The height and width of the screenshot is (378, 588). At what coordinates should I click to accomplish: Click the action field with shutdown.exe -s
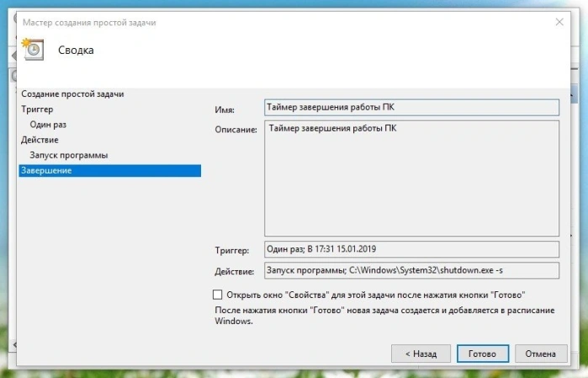(x=411, y=270)
